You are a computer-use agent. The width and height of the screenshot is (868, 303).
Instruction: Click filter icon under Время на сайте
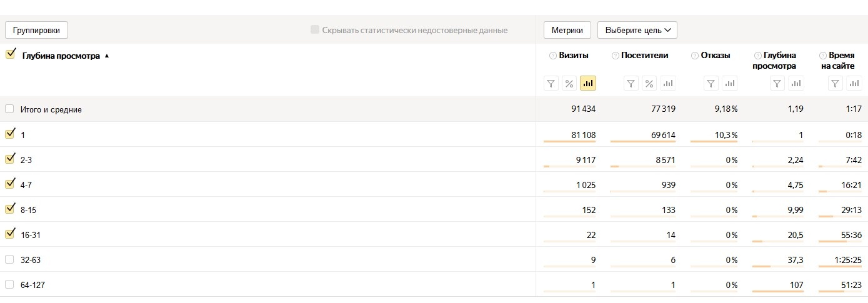(x=836, y=84)
